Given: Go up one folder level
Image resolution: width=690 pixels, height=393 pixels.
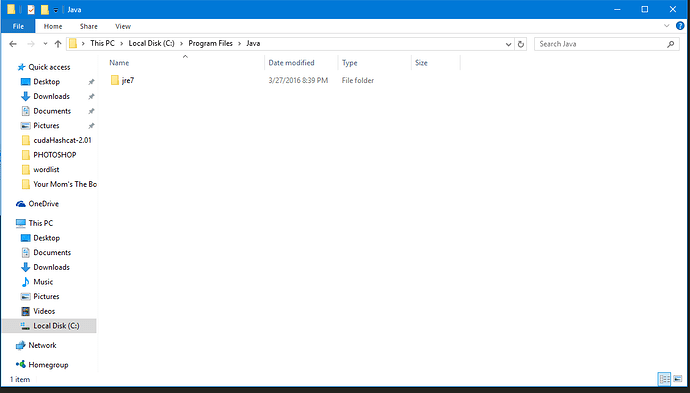Looking at the screenshot, I should click(58, 44).
